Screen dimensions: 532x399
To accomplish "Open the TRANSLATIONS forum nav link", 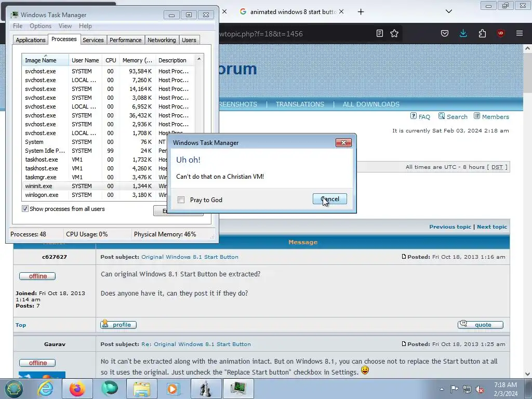I will point(300,104).
